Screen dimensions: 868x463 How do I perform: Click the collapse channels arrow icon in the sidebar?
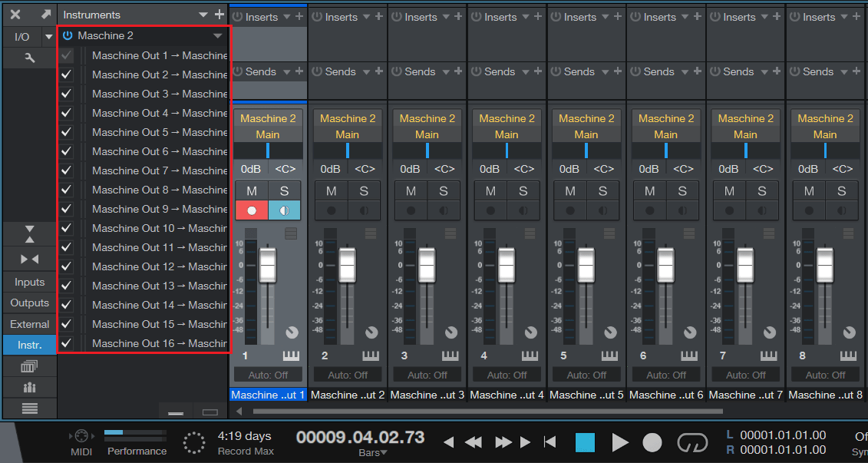pos(29,234)
